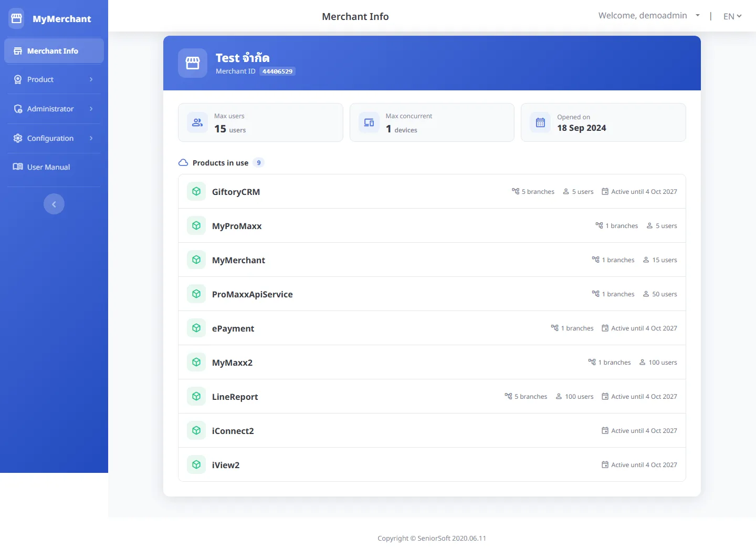Screen dimensions: 756x558
Task: Click the LineReport product cube icon
Action: point(196,396)
